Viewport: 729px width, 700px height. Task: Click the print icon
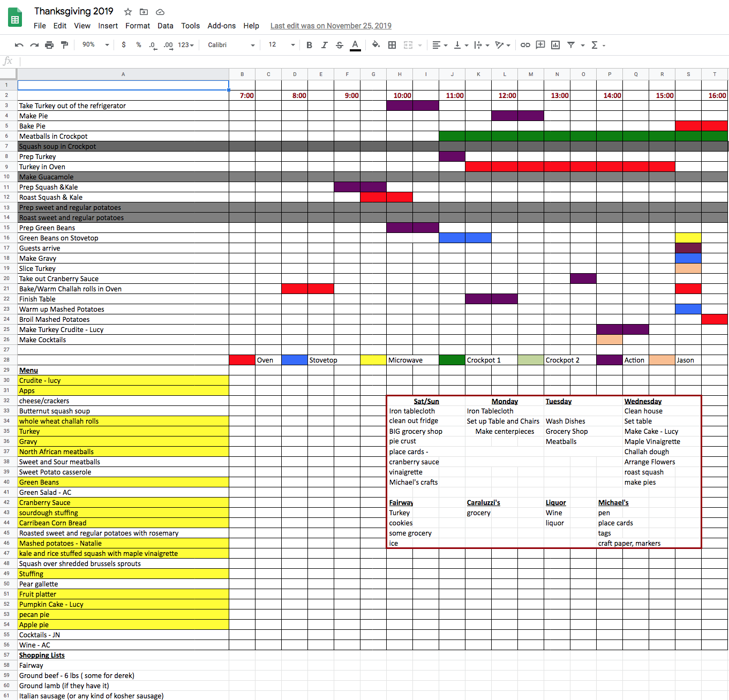pyautogui.click(x=49, y=45)
